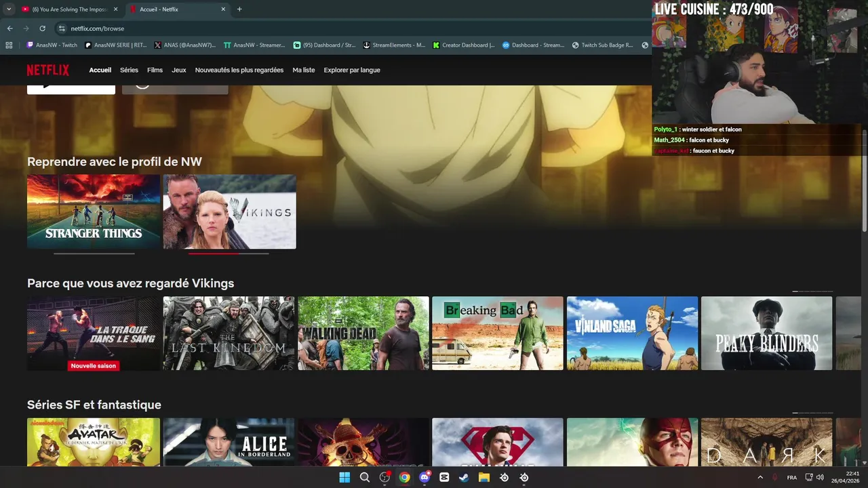Reload the Netflix page
This screenshot has width=868, height=488.
coord(42,28)
